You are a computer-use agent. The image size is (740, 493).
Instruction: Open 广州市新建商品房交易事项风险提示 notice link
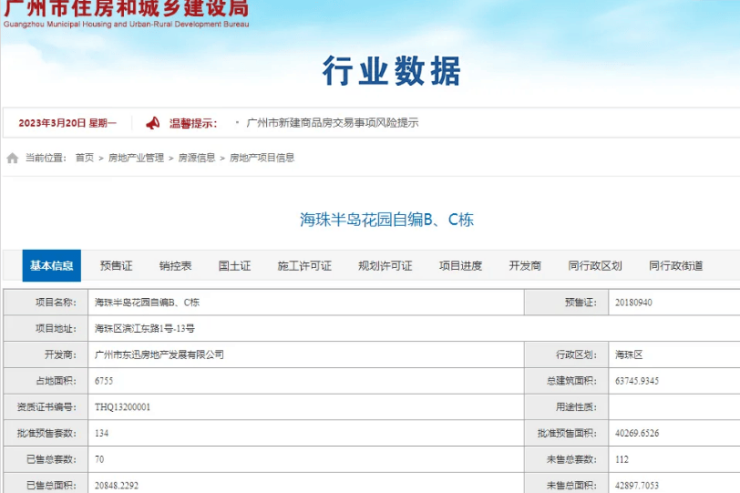333,123
